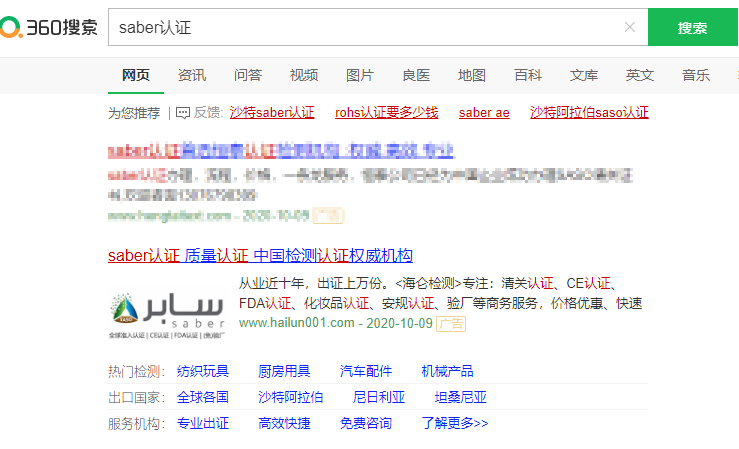Click the suggestion rohs认证要多少钱
739x449 pixels.
click(386, 112)
